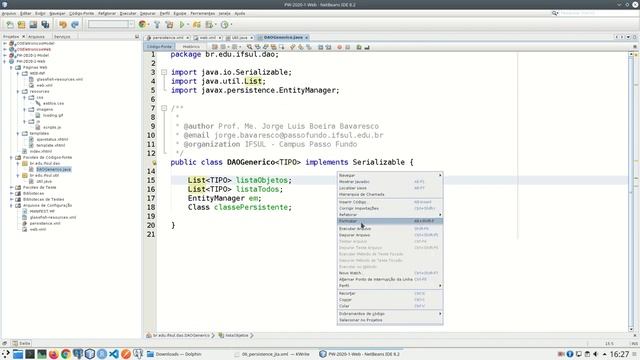Choose Inserir Código in context menu
This screenshot has width=640, height=360.
point(390,202)
